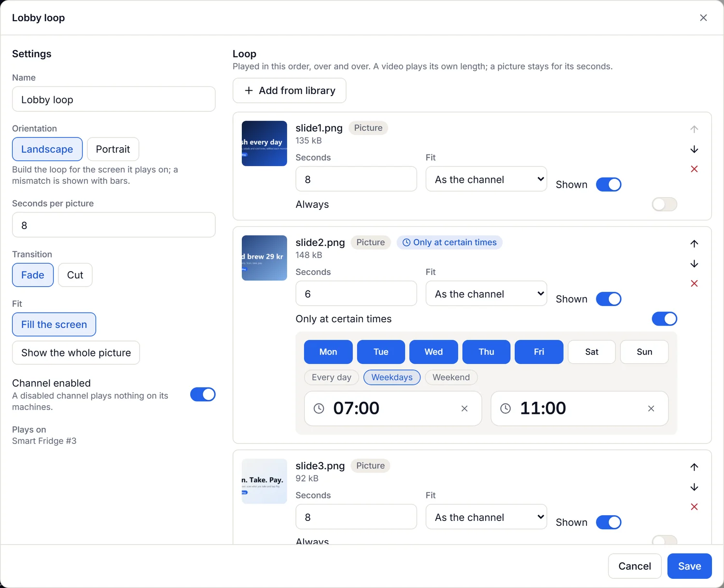Screen dimensions: 724x588
Task: Turn on certain-times switch for slide1.png
Action: coord(665,205)
